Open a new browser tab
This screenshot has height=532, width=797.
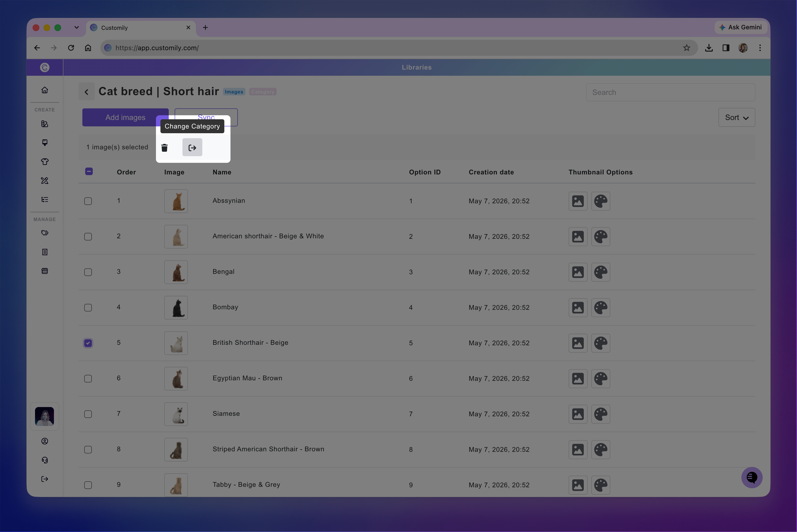click(205, 27)
